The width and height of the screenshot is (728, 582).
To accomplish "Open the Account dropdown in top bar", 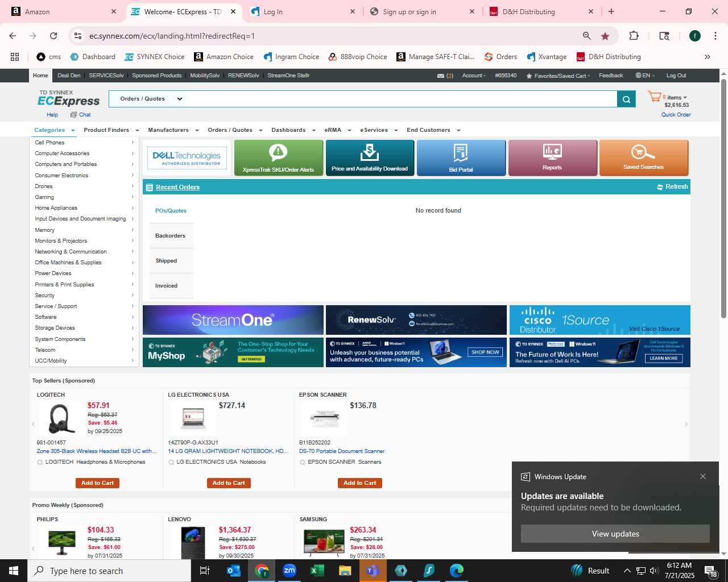I will click(474, 76).
